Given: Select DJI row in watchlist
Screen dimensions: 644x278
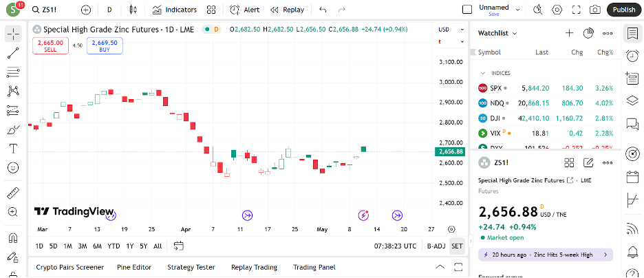Looking at the screenshot, I should click(546, 118).
